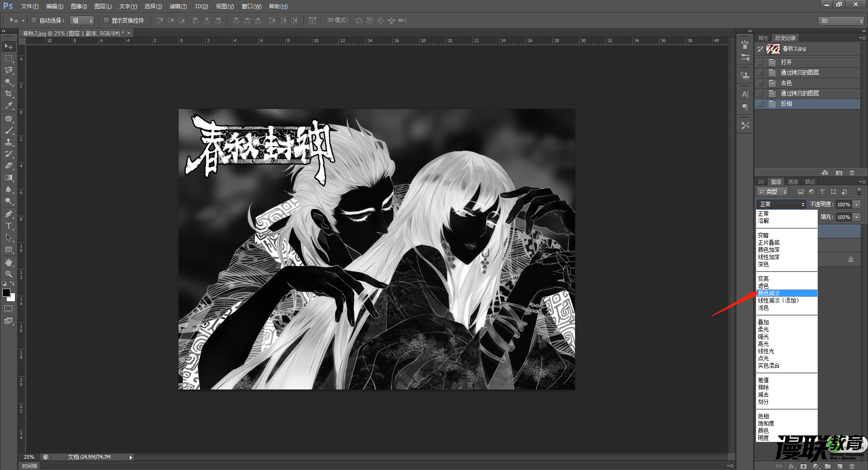This screenshot has height=470, width=868.
Task: Open the auto-select 组 dropdown
Action: tap(82, 20)
